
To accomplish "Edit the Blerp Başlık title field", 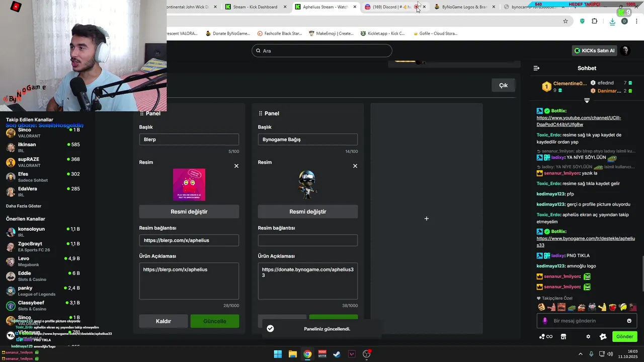I will 189,140.
